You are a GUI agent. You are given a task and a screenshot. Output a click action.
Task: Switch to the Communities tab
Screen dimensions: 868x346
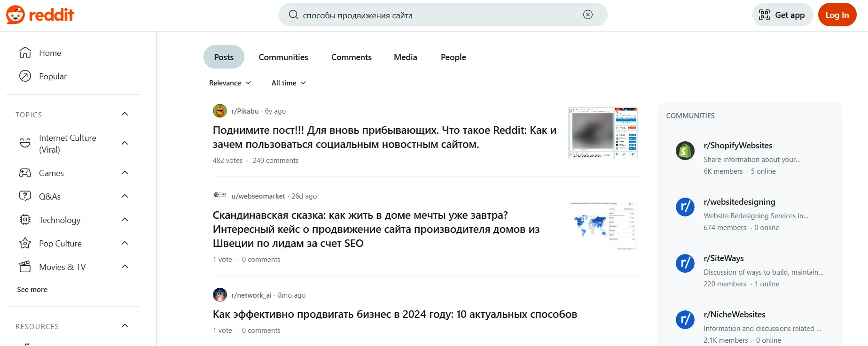click(283, 57)
